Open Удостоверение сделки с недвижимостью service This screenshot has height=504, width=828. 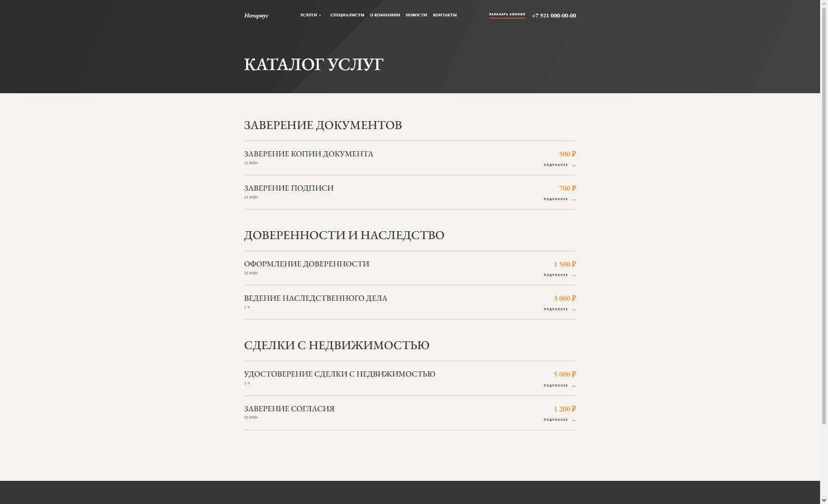339,374
